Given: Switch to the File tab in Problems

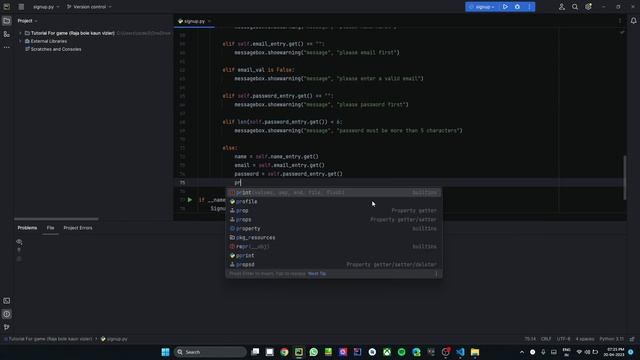Looking at the screenshot, I should [50, 228].
